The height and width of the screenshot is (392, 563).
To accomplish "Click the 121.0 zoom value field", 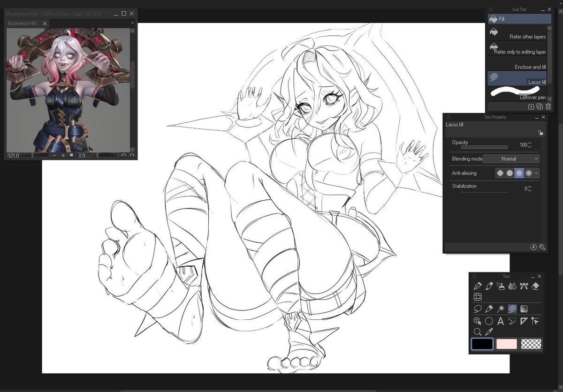I will (20, 155).
